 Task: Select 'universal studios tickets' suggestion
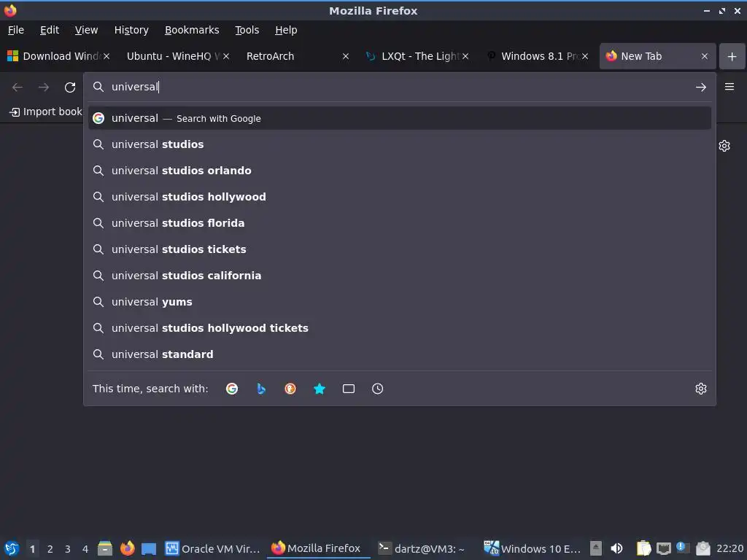(400, 249)
